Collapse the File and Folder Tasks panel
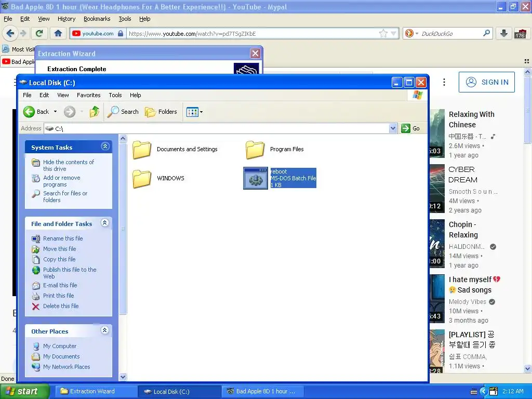 click(x=105, y=222)
